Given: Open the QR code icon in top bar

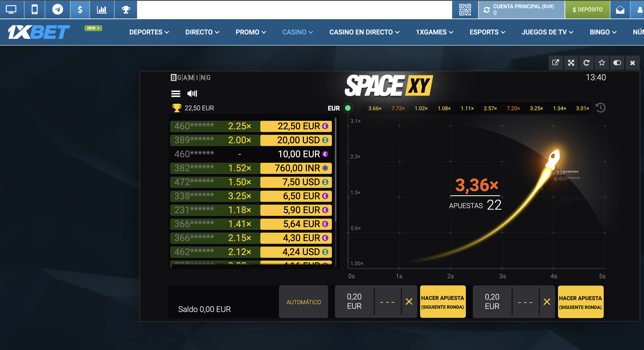Looking at the screenshot, I should pos(465,10).
